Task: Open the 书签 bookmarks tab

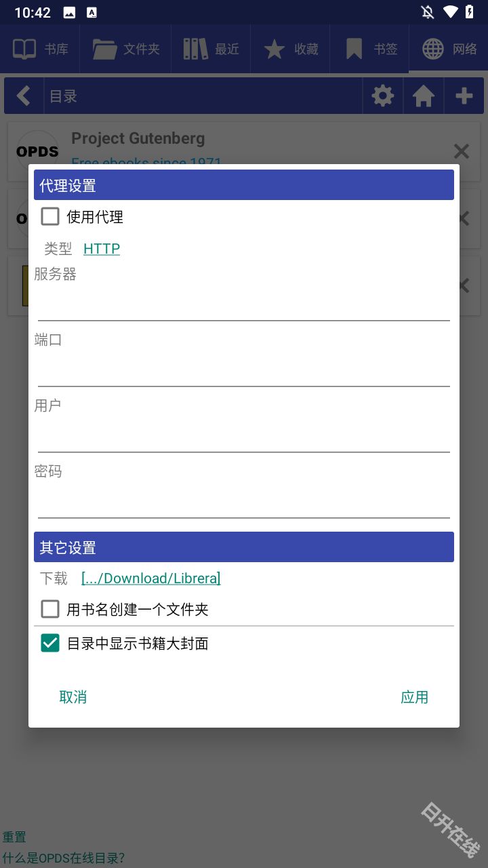Action: [x=370, y=49]
